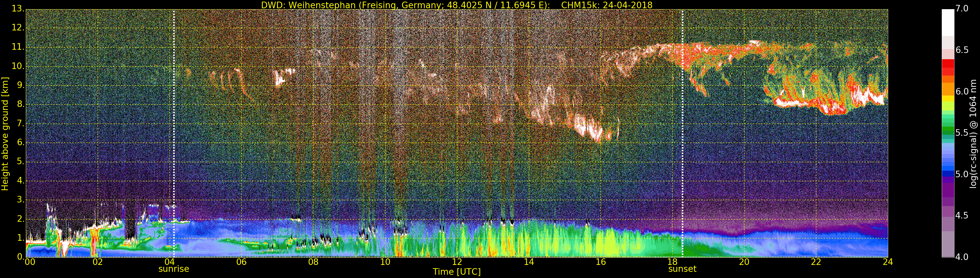Click the 'Time [UTC]' axis label
Viewport: 980px width, 278px height.
457,272
